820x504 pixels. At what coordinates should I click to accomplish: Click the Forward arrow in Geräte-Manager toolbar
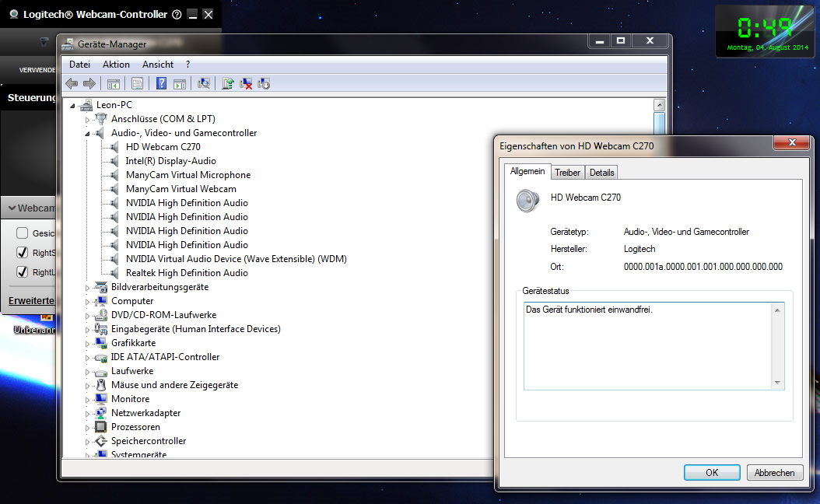coord(89,84)
